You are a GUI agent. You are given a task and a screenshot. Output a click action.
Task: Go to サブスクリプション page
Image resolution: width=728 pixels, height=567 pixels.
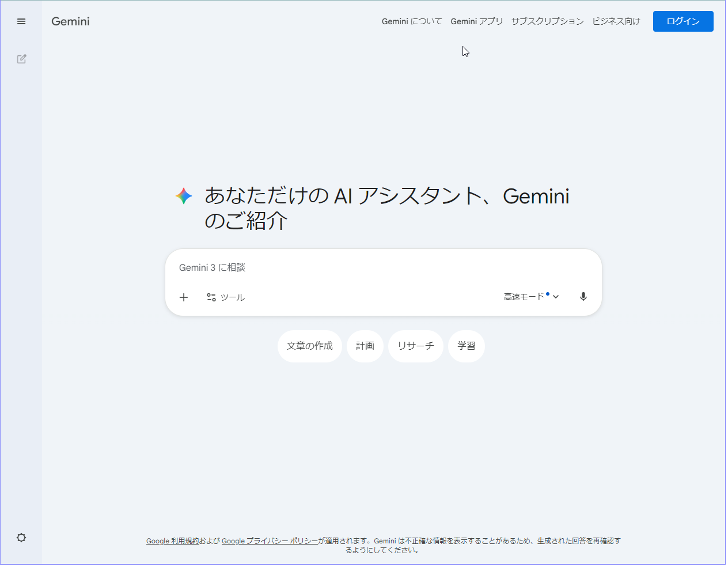pyautogui.click(x=548, y=21)
